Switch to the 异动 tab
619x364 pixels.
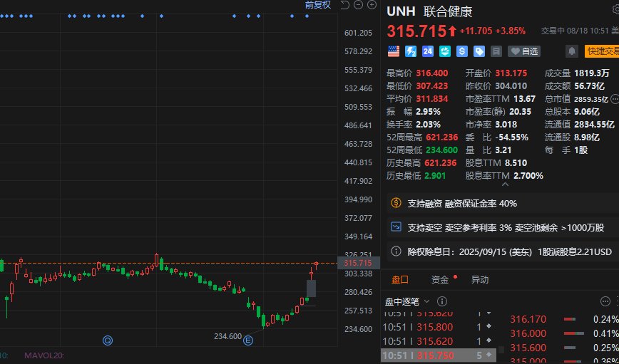point(480,280)
